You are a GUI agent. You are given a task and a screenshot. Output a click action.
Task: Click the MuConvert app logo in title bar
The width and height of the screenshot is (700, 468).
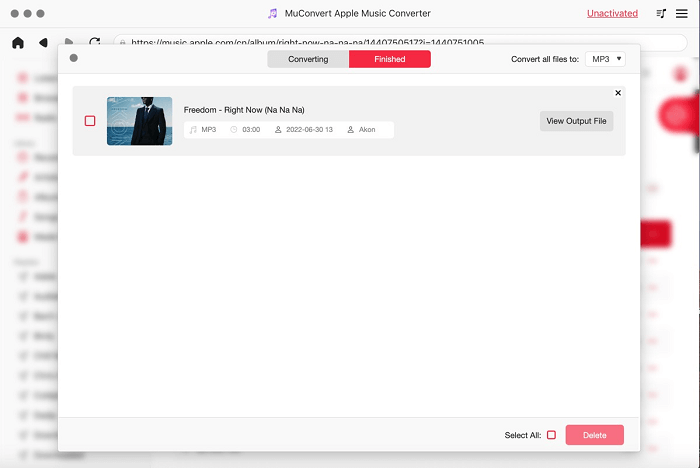tap(272, 13)
